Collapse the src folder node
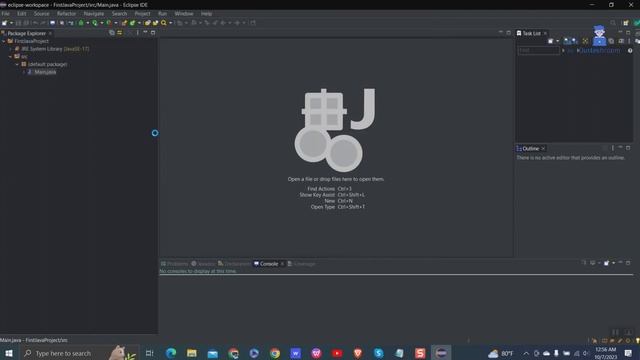This screenshot has width=640, height=360. point(11,56)
